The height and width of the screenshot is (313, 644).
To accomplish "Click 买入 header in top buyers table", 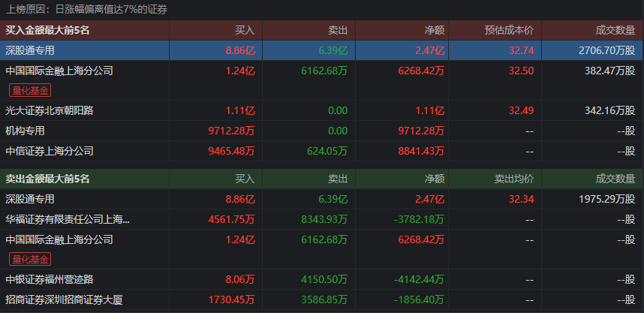I will (245, 30).
